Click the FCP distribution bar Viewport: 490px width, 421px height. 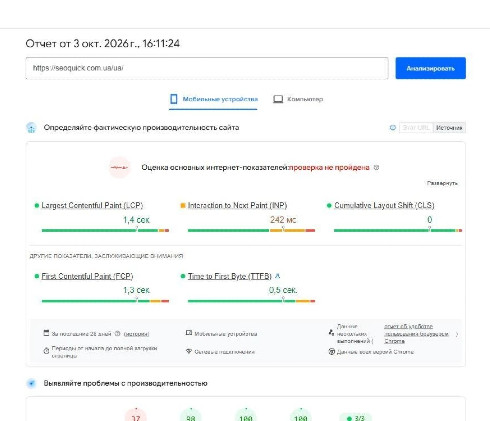tap(105, 301)
